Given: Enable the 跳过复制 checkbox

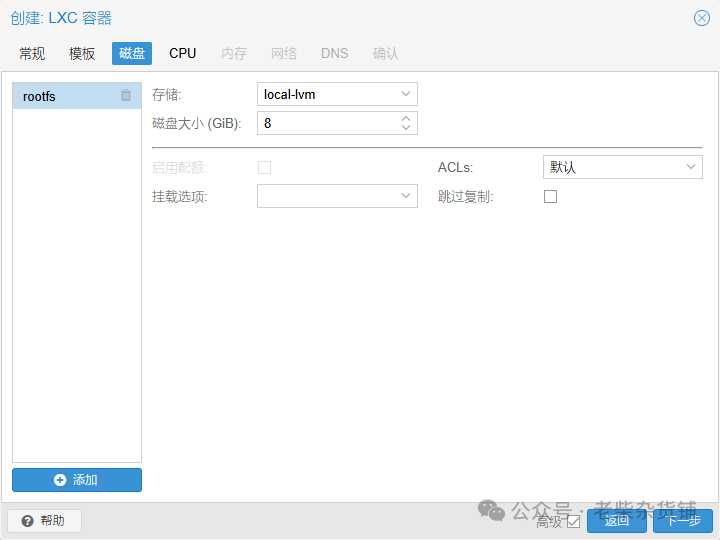Looking at the screenshot, I should (551, 197).
